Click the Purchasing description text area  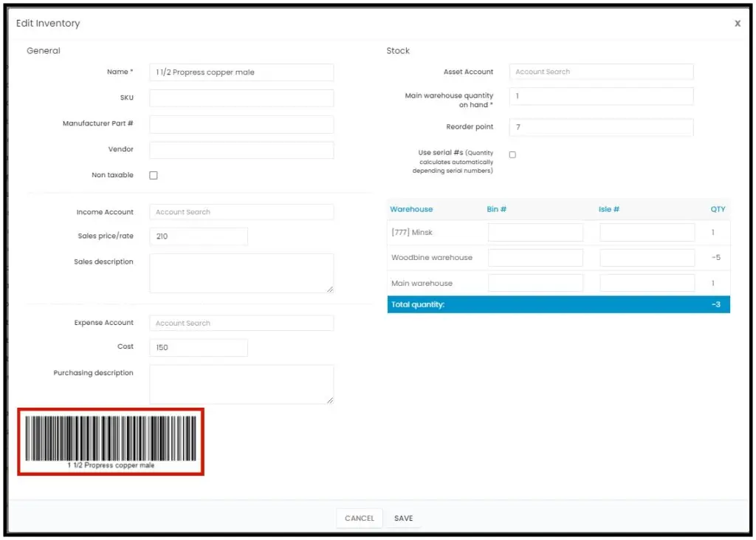coord(241,384)
